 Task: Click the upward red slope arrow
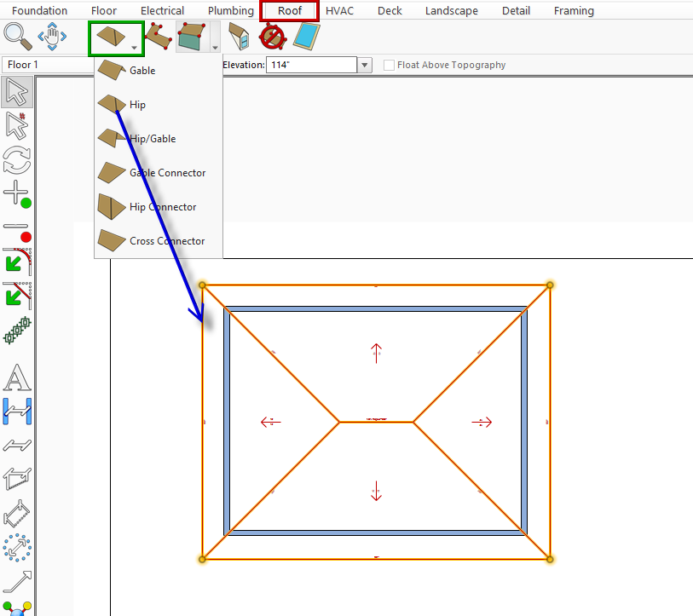click(376, 353)
